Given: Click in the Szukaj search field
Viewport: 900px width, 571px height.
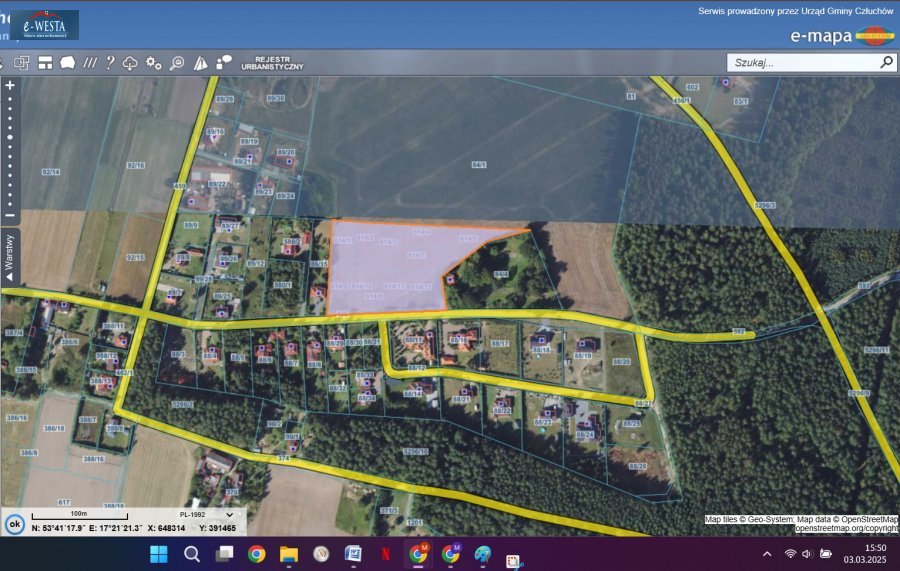Looking at the screenshot, I should (x=800, y=62).
